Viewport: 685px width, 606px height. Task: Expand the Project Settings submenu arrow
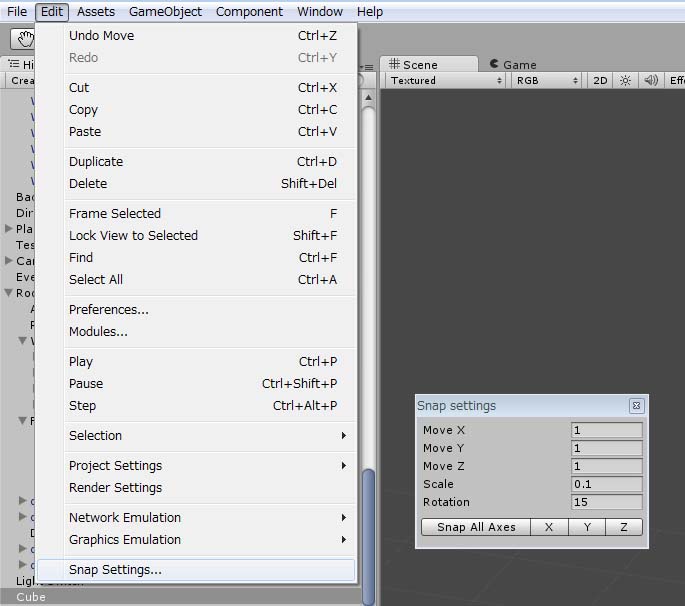click(344, 465)
